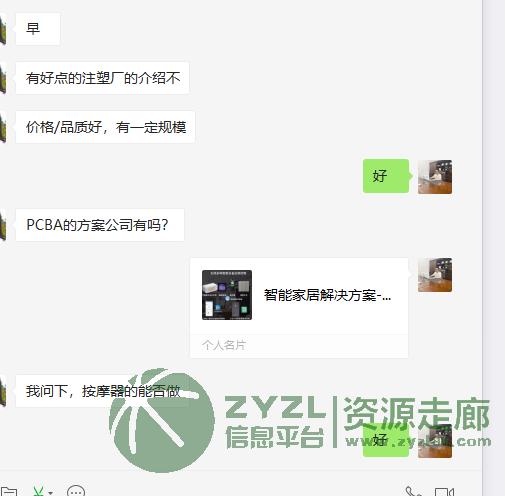Viewport: 505px width, 496px height.
Task: Open the 智能家居解决方案 contact card
Action: pos(299,308)
